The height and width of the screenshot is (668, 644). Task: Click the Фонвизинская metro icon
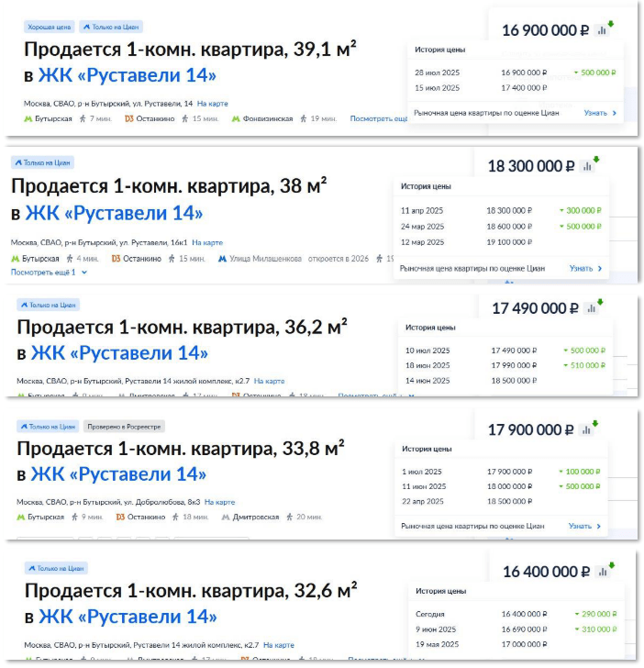(x=236, y=118)
